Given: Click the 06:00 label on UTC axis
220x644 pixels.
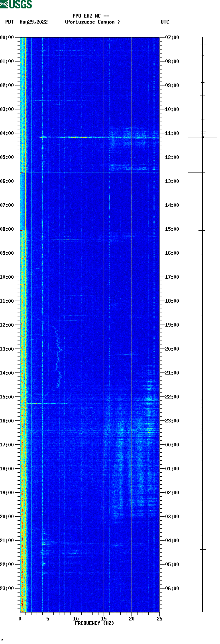Looking at the screenshot, I should (172, 589).
